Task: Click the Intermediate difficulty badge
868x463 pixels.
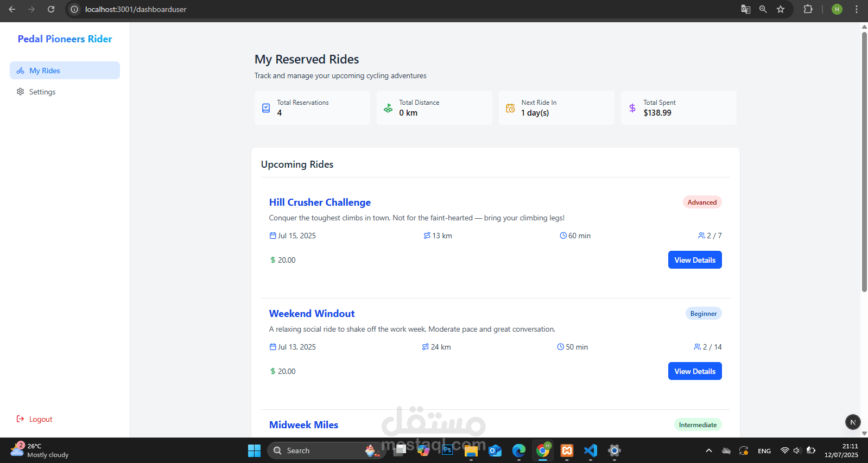Action: (x=698, y=425)
